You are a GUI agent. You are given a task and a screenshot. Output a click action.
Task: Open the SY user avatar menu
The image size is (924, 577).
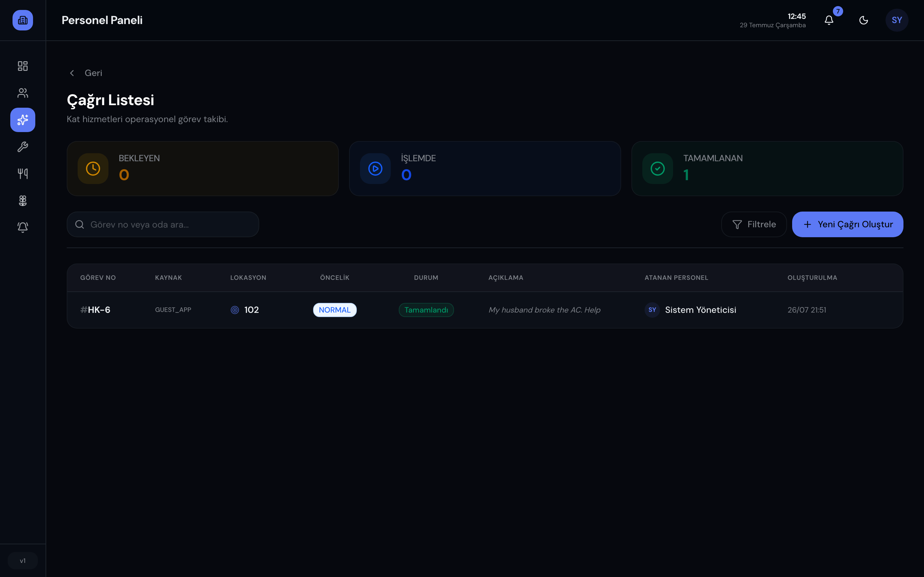[x=896, y=20]
